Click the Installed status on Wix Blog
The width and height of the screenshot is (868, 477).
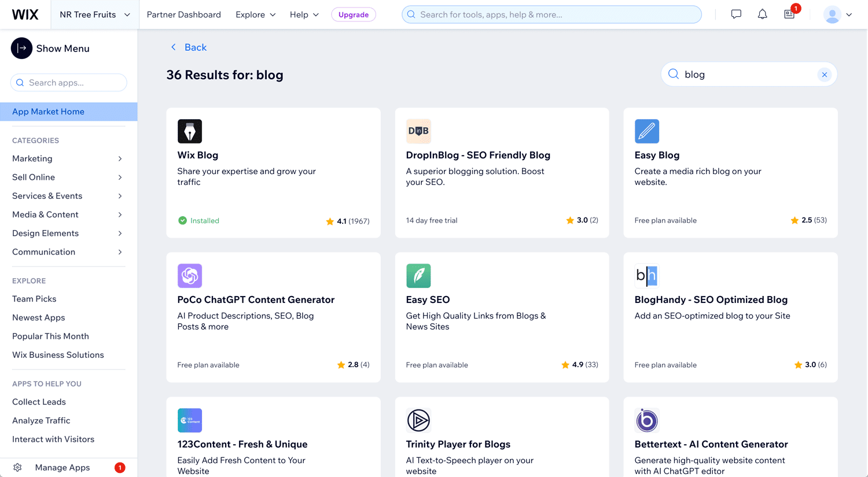pos(198,220)
